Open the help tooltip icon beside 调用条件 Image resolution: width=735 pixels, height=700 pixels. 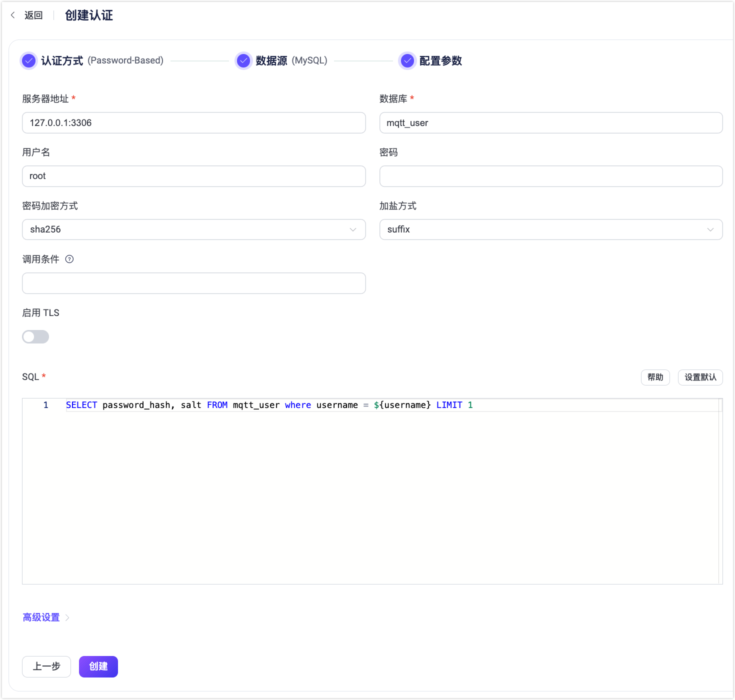pos(69,259)
